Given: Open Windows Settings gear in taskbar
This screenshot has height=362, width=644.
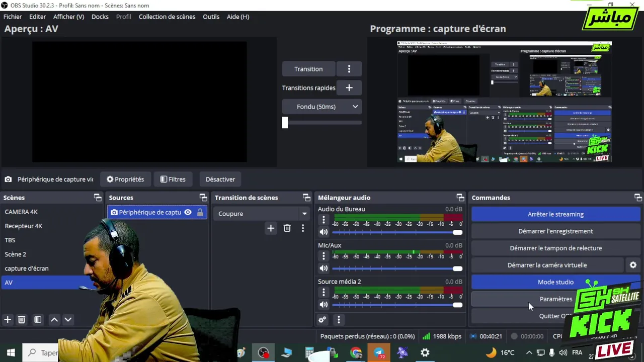Looking at the screenshot, I should tap(425, 353).
